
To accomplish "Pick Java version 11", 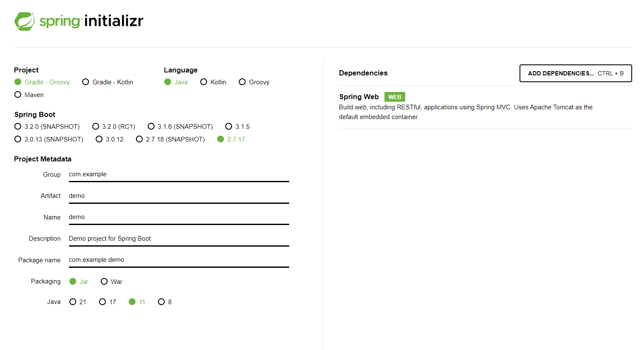I will [137, 302].
